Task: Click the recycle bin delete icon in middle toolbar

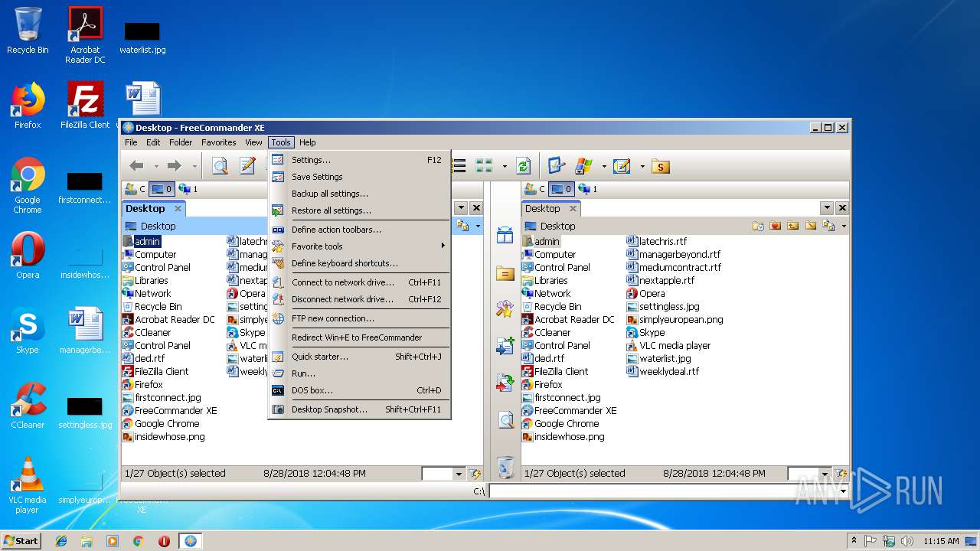Action: tap(505, 466)
